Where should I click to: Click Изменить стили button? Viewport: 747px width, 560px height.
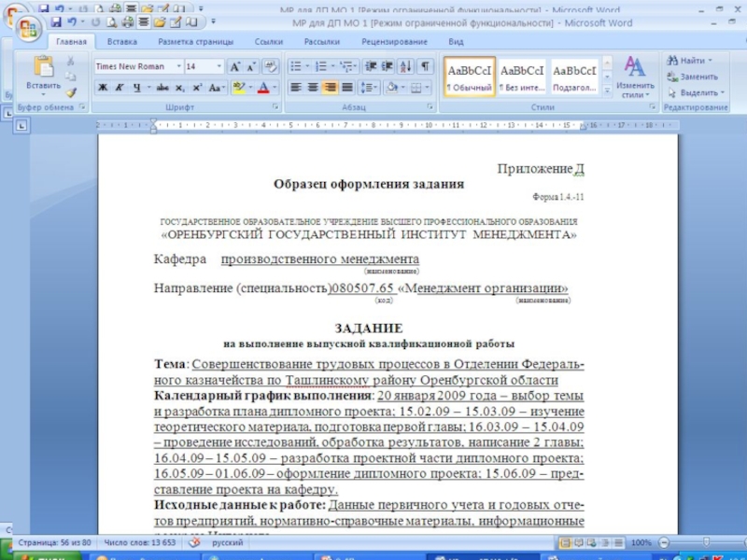coord(635,77)
